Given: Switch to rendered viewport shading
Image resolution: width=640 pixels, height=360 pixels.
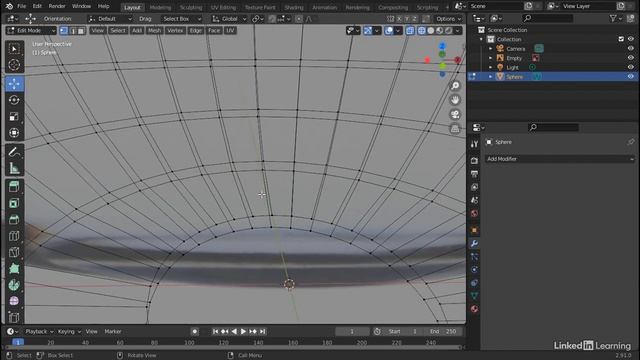Looking at the screenshot, I should (x=449, y=31).
